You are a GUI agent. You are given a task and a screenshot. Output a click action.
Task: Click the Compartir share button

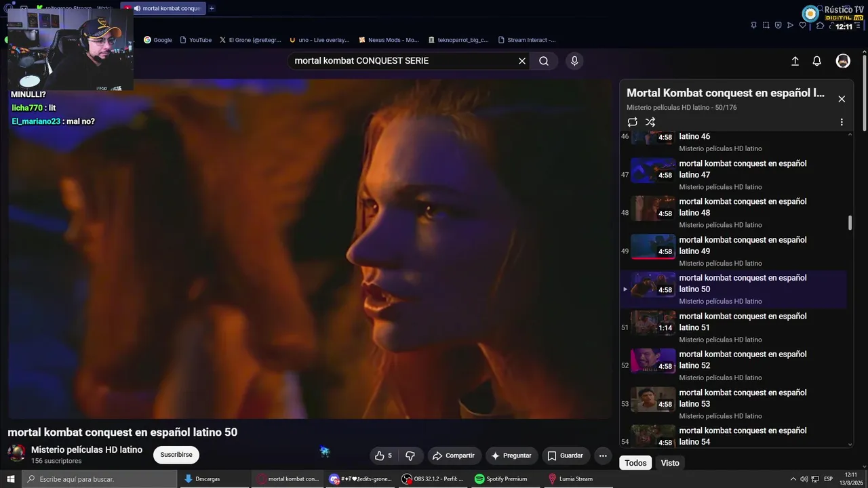pos(454,455)
